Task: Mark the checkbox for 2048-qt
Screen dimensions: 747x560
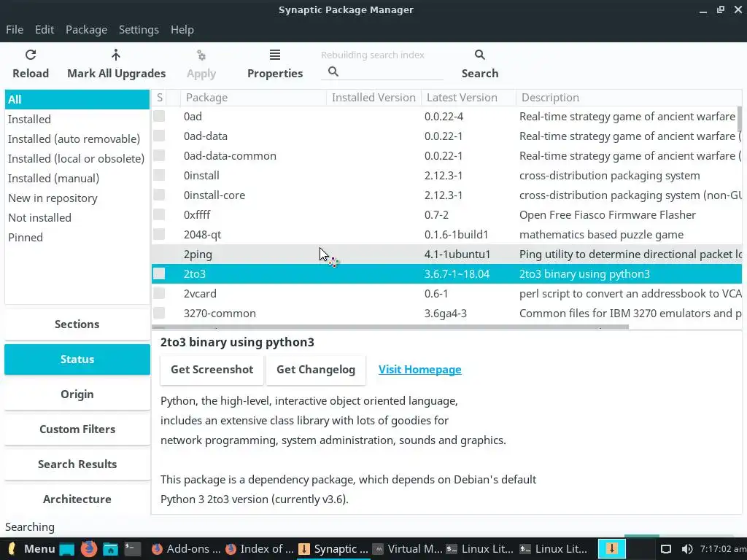Action: (159, 234)
